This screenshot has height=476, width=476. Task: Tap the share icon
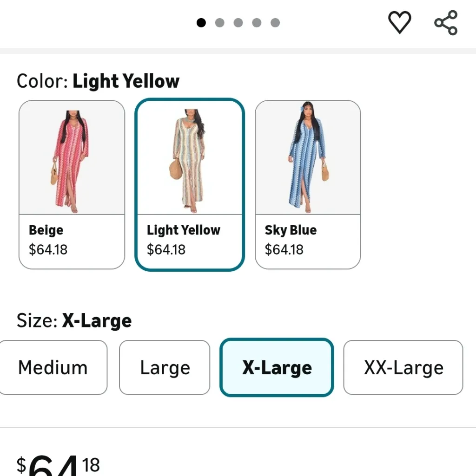coord(446,23)
